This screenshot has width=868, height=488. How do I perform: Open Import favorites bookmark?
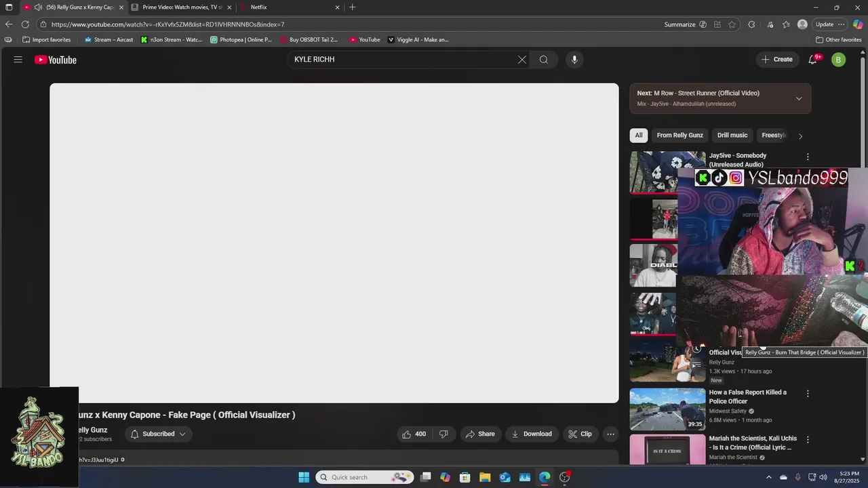(46, 39)
